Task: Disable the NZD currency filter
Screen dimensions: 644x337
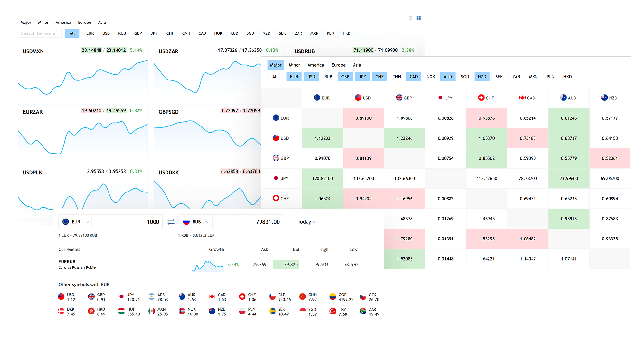Action: 482,77
